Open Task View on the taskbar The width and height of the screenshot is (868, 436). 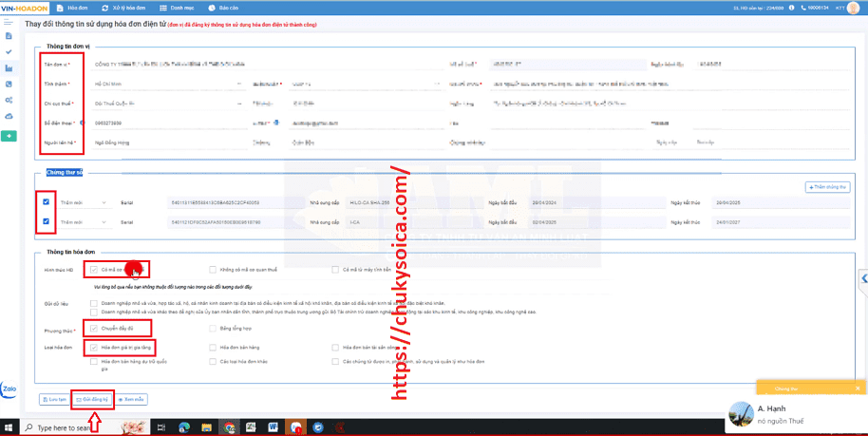(x=161, y=427)
